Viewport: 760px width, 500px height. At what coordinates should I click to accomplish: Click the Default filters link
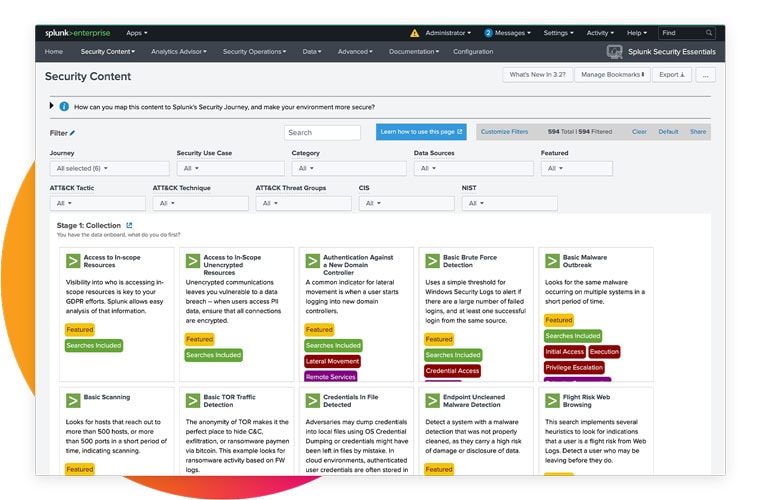tap(668, 132)
